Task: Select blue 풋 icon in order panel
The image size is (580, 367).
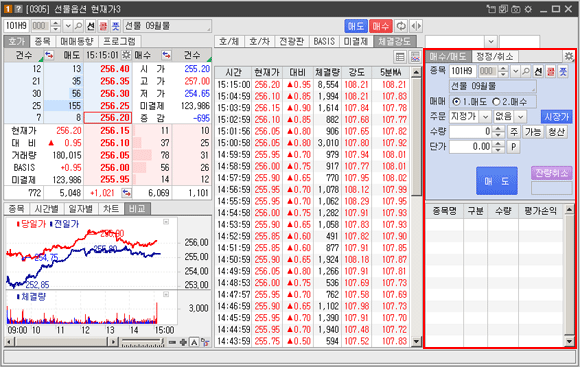Action: 563,71
